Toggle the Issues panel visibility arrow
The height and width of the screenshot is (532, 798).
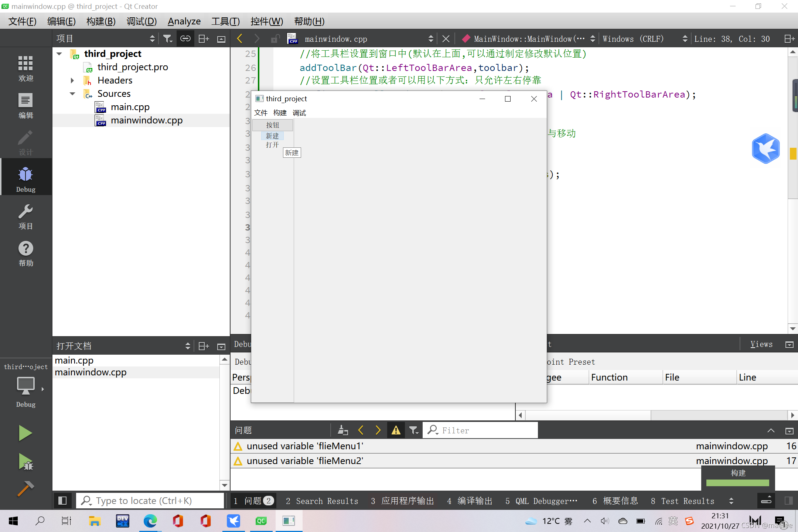(x=771, y=430)
